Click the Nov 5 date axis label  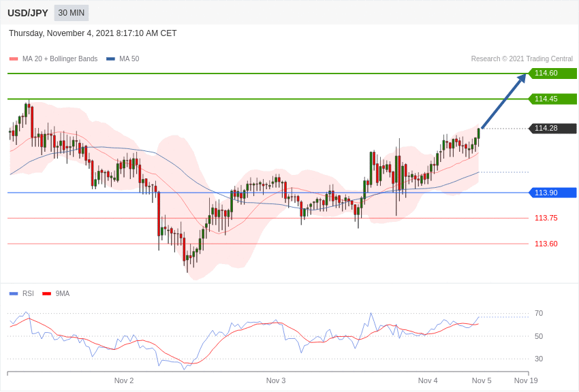point(482,380)
